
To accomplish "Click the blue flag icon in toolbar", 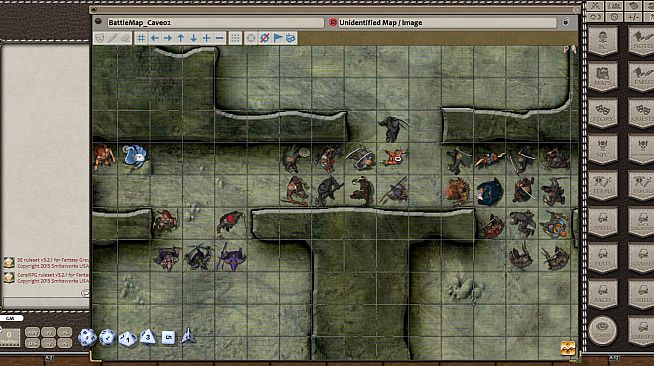I will tap(278, 38).
